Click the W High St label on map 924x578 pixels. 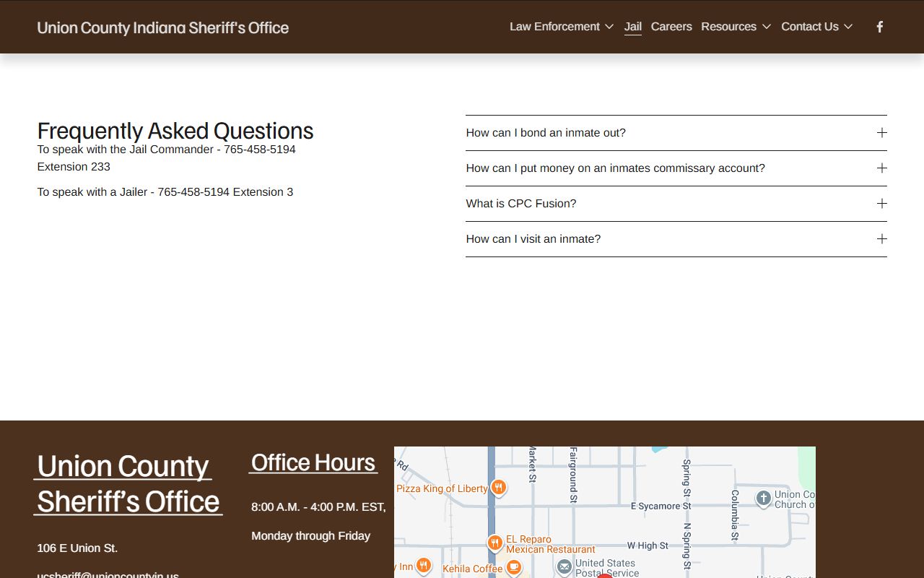[x=648, y=545]
